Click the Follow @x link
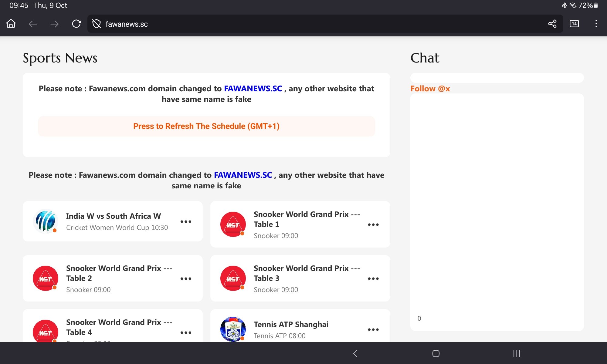Screen dimensions: 607x364 430,89
